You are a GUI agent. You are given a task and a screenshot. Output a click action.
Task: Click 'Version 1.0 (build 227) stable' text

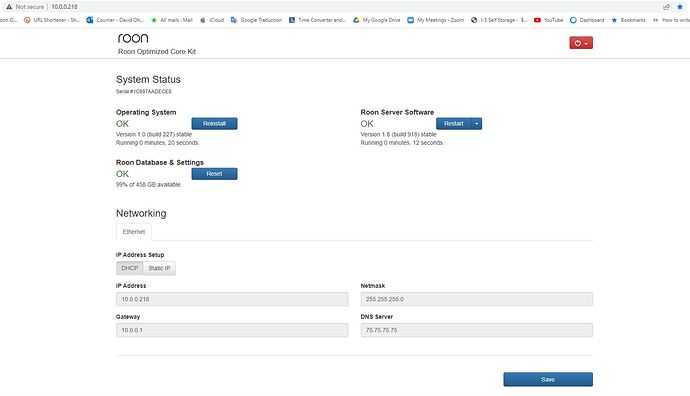154,134
